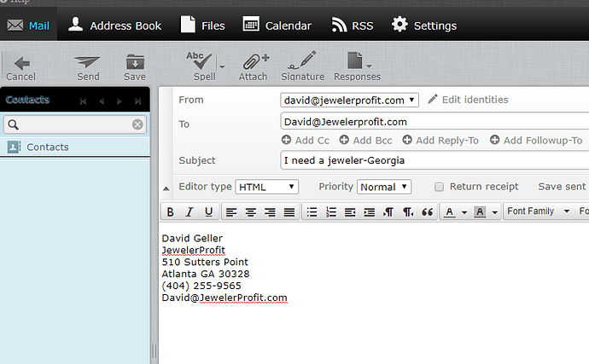This screenshot has width=589, height=364.
Task: Insert a bulleted list
Action: [312, 212]
